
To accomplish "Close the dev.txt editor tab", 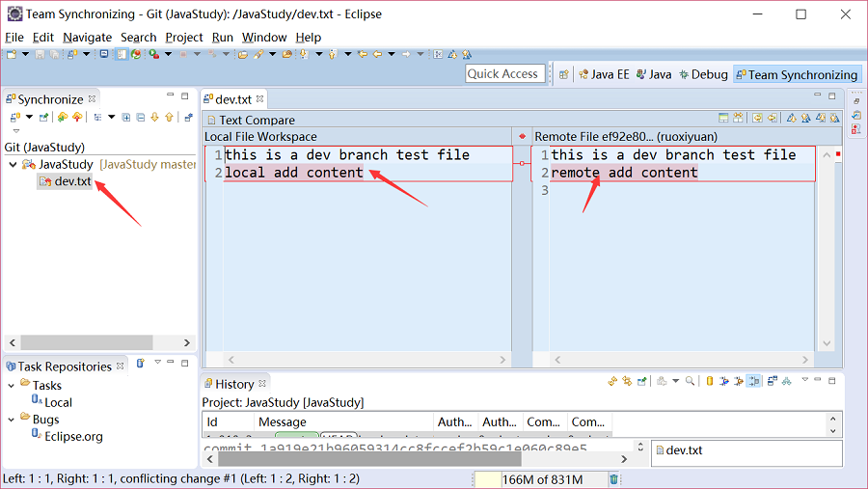I will pos(260,98).
